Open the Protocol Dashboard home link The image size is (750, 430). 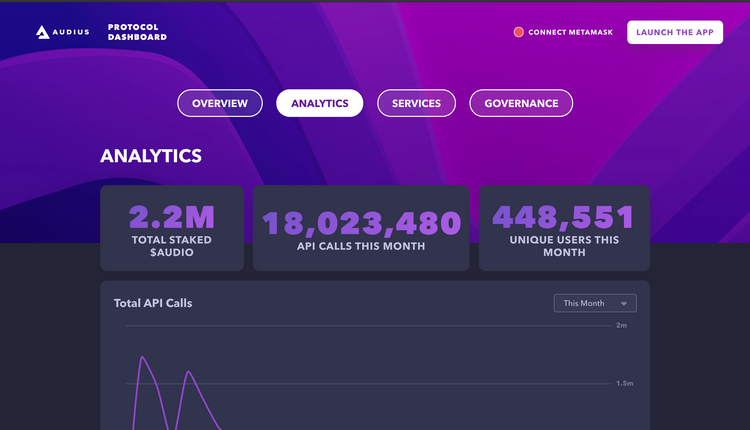click(x=137, y=32)
